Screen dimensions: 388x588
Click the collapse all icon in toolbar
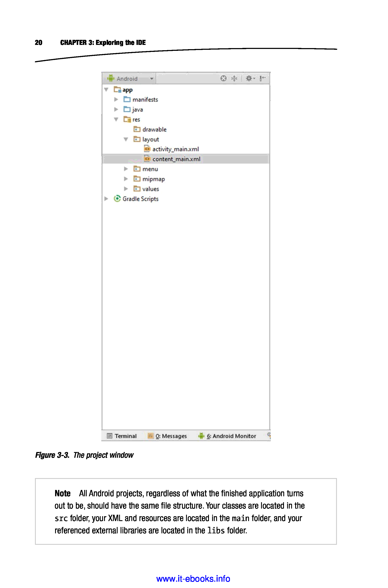[x=234, y=78]
